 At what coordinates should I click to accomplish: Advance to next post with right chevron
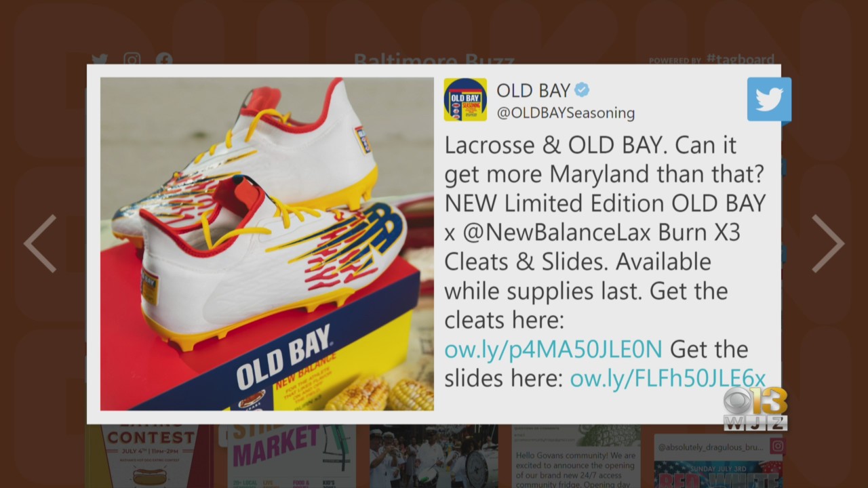click(827, 243)
